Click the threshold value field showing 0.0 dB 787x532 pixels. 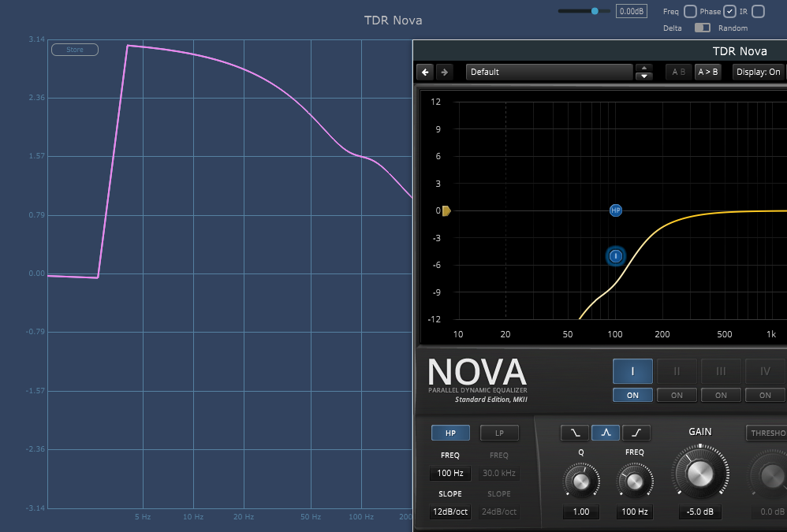[770, 512]
